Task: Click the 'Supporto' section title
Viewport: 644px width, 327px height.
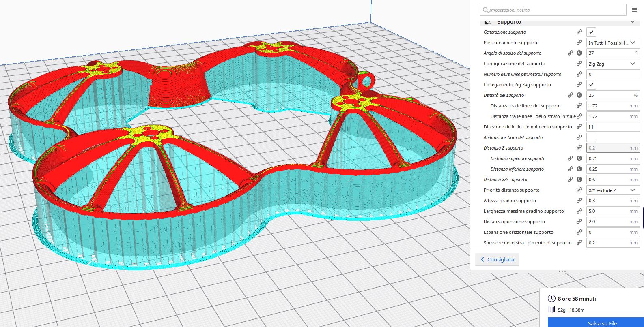Action: click(509, 22)
